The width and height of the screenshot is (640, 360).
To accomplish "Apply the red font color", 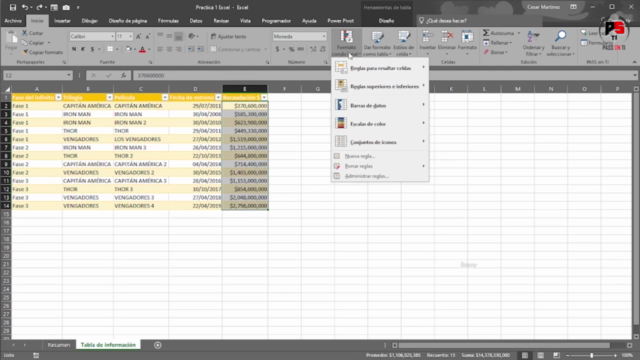I will pyautogui.click(x=142, y=49).
